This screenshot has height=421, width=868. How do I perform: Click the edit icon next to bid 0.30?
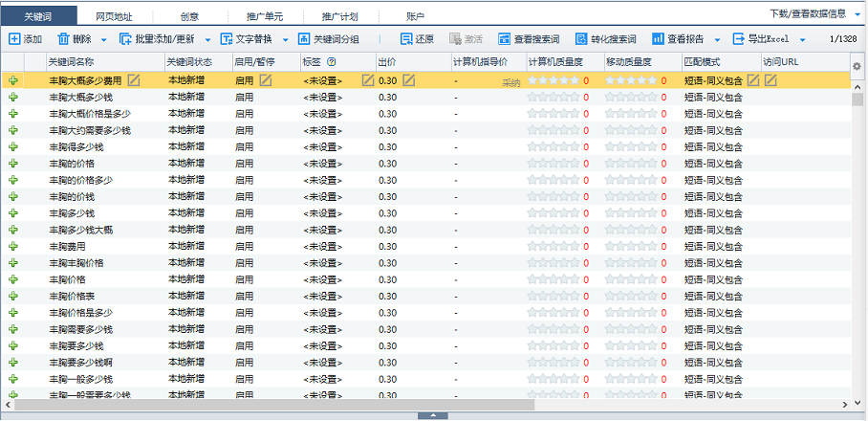[409, 80]
